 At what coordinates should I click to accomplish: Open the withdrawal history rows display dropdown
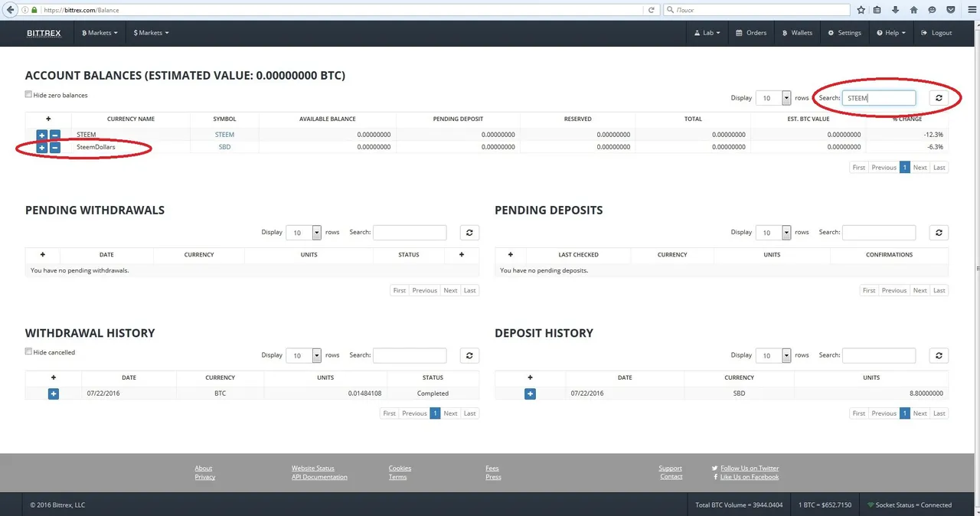point(304,355)
